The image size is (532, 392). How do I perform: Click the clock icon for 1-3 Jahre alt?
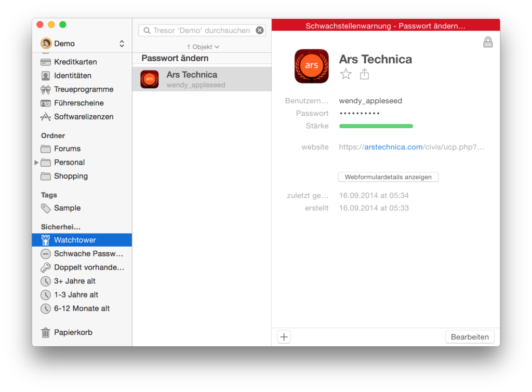click(46, 295)
